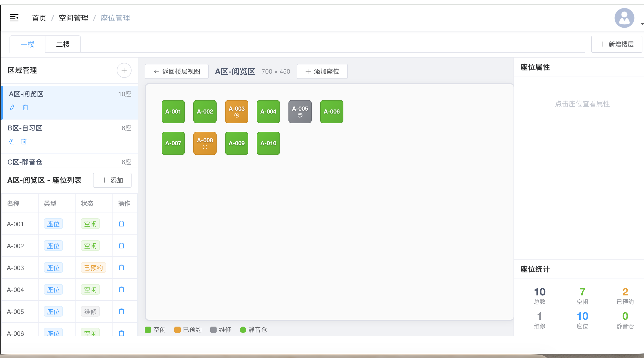644x358 pixels.
Task: Click 添加 button in the seat list
Action: (112, 180)
